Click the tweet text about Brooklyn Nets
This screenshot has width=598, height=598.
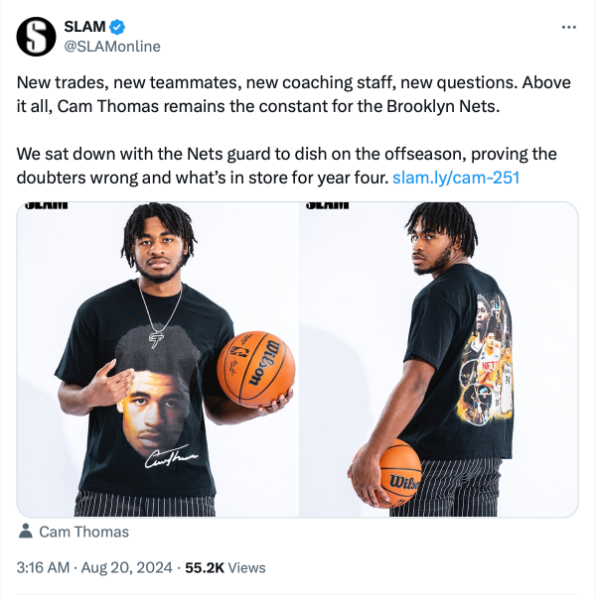293,95
